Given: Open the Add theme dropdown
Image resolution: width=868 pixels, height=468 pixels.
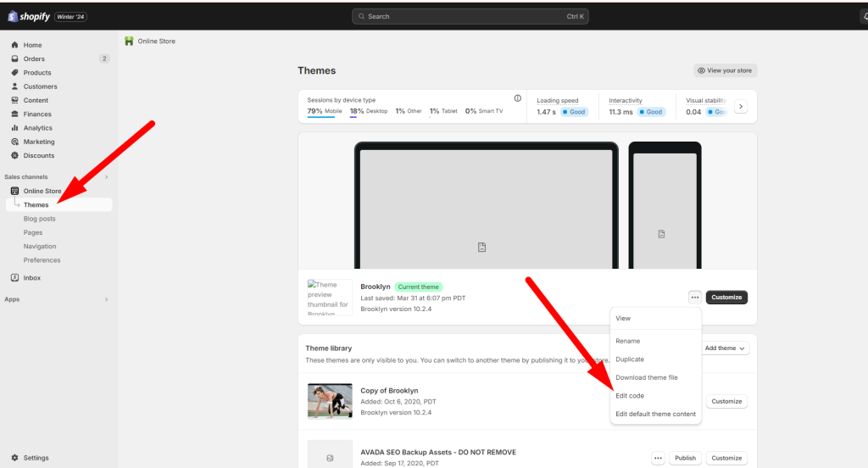Looking at the screenshot, I should tap(726, 348).
